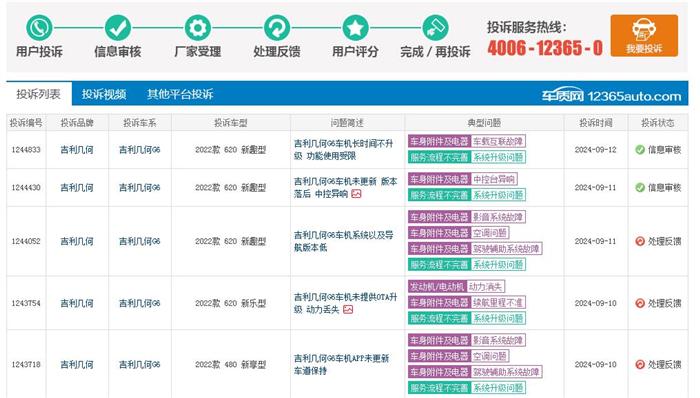This screenshot has width=700, height=398.
Task: Click the 完成/再投诉 stamp icon
Action: [x=435, y=28]
